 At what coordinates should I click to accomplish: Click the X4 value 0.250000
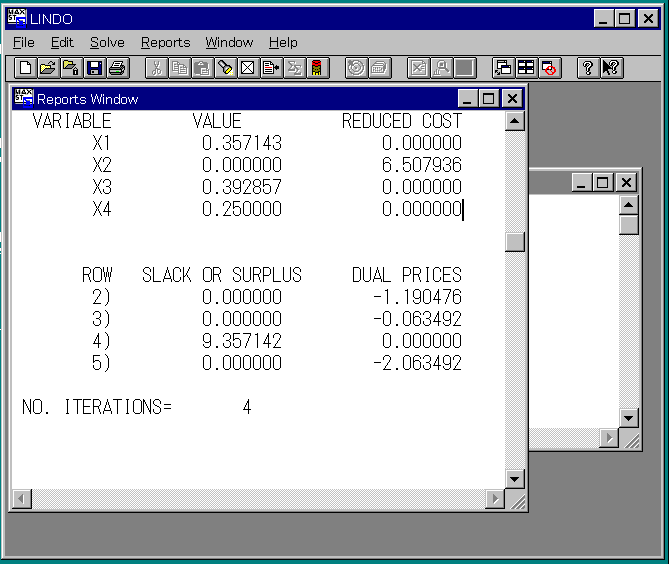[x=242, y=209]
